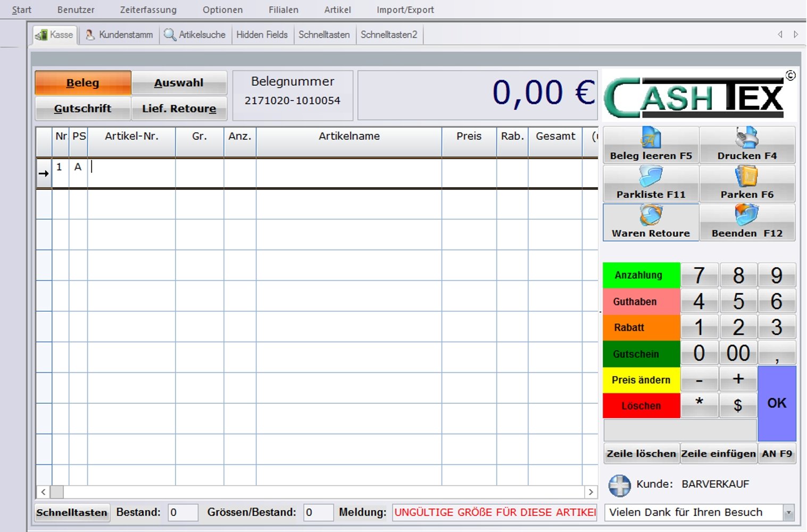Start a Waren Retoure return
The image size is (807, 532).
click(x=651, y=222)
